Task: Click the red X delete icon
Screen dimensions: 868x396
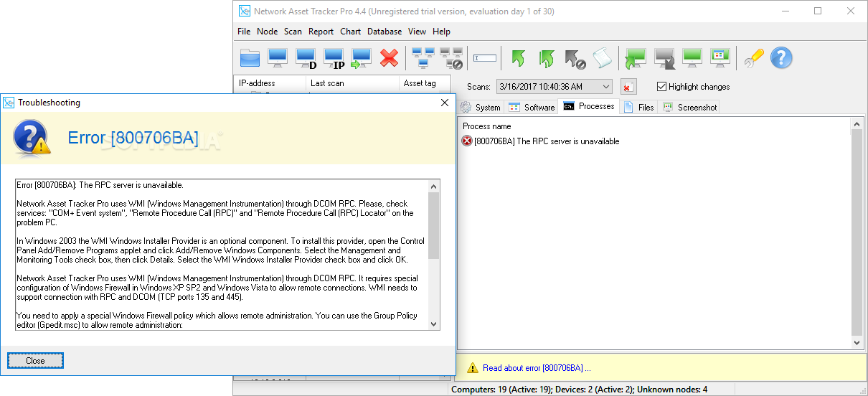Action: click(x=389, y=58)
